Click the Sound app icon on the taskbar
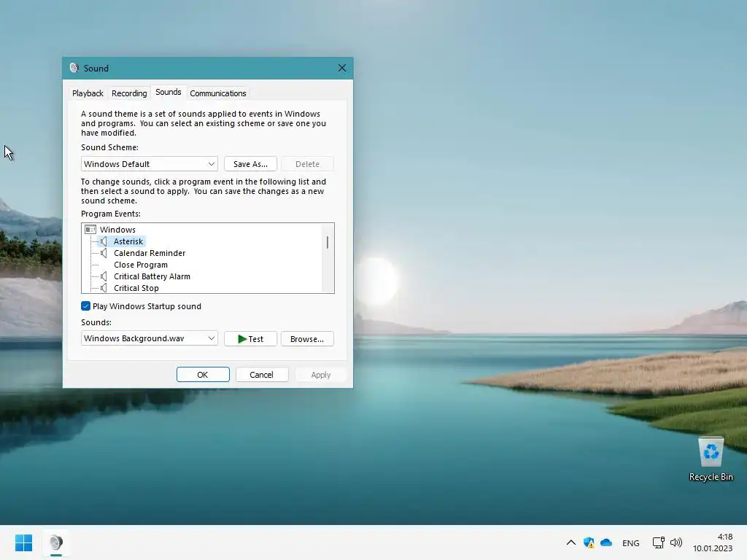This screenshot has height=560, width=747. 56,542
